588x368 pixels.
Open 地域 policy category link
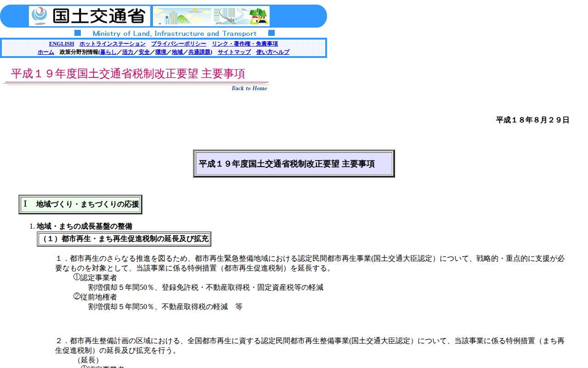177,52
